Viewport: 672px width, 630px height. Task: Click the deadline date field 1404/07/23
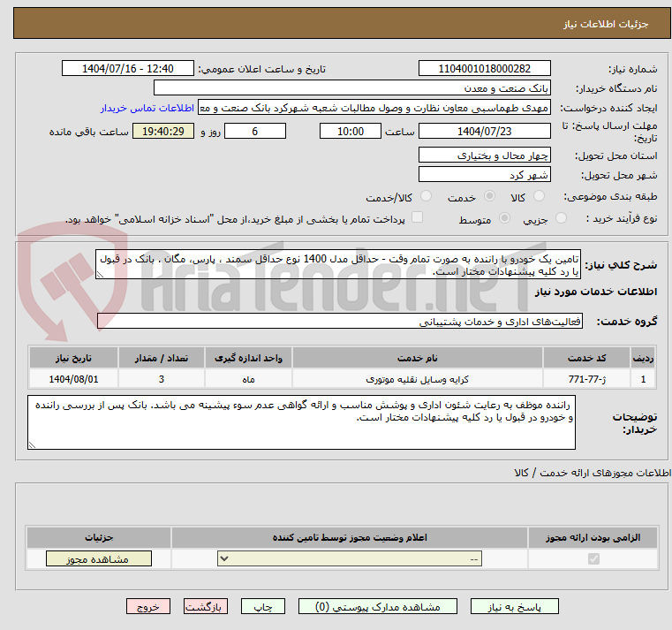484,132
